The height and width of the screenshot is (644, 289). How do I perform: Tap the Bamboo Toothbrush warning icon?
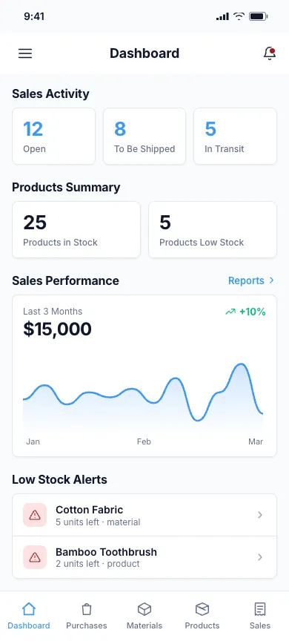(35, 557)
